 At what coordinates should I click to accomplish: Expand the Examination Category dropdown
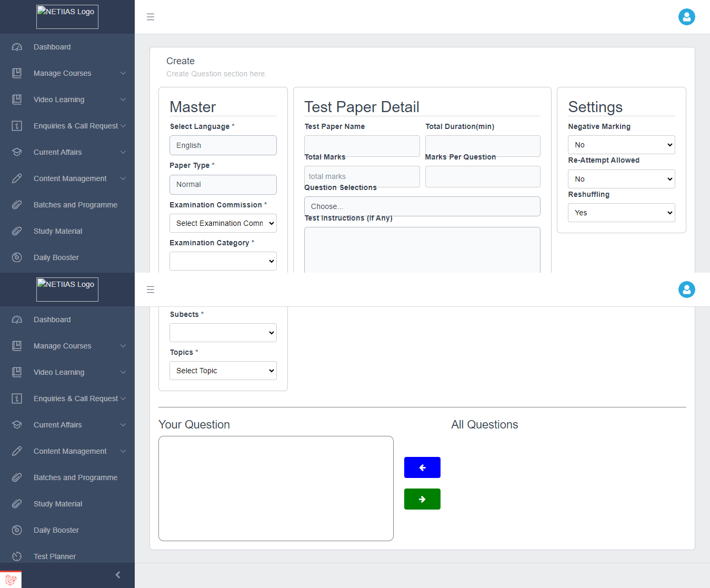pyautogui.click(x=223, y=261)
